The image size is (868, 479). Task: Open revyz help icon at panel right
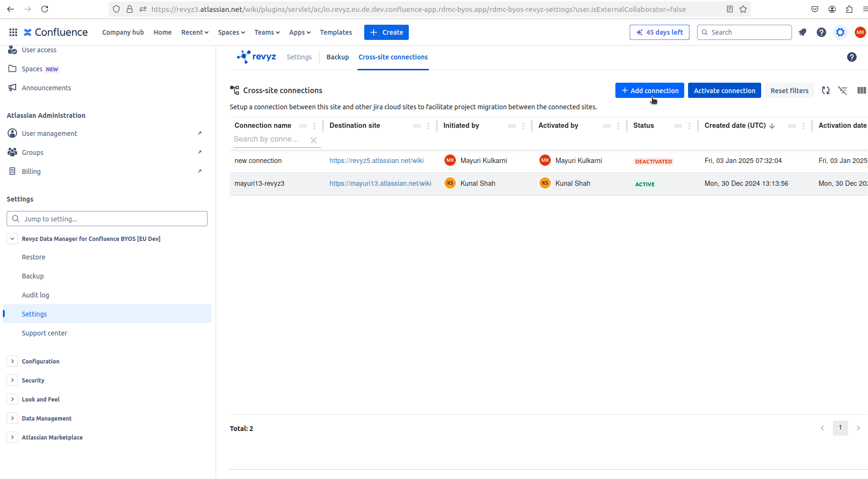point(852,57)
